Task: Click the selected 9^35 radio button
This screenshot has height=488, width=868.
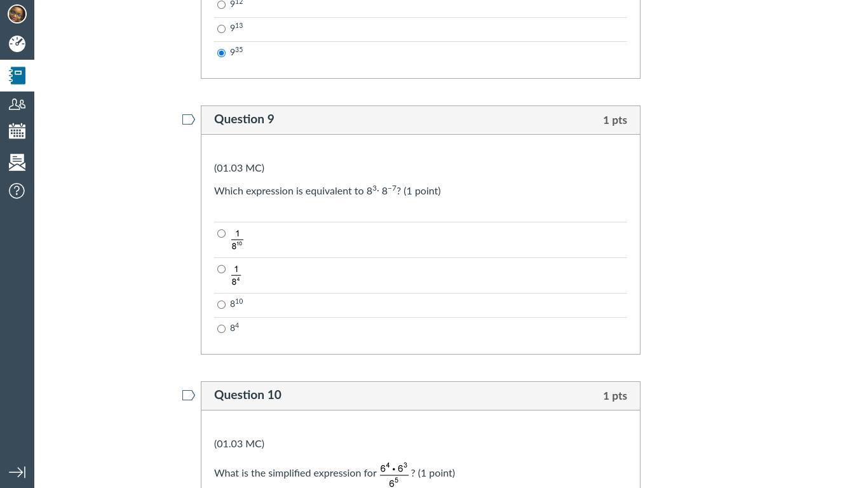Action: tap(221, 53)
